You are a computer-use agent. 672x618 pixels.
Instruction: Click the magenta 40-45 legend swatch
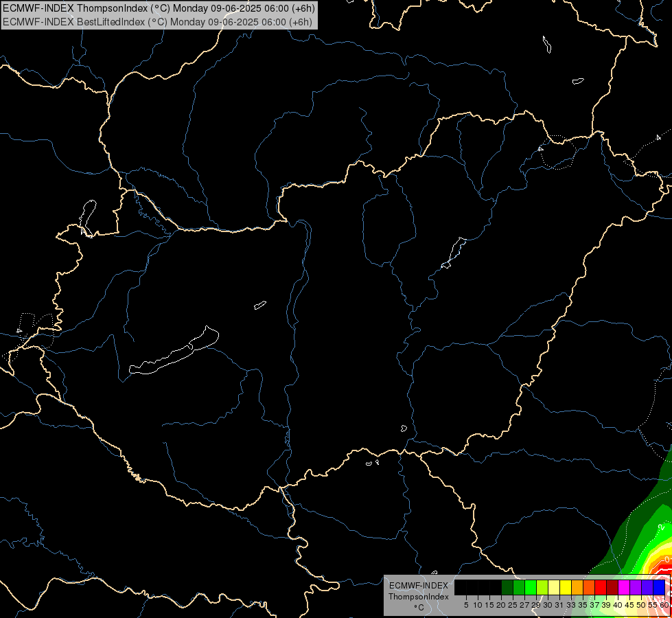click(x=624, y=588)
